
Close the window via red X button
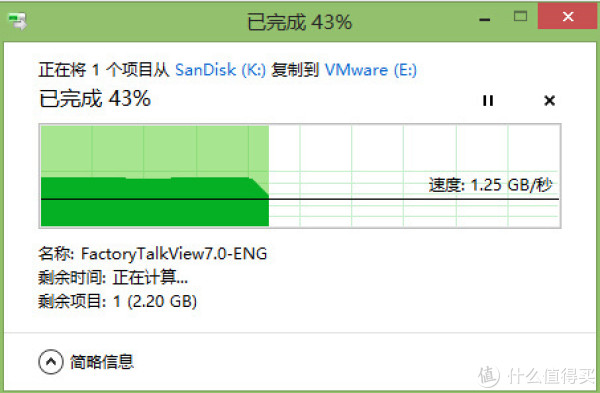click(x=568, y=16)
